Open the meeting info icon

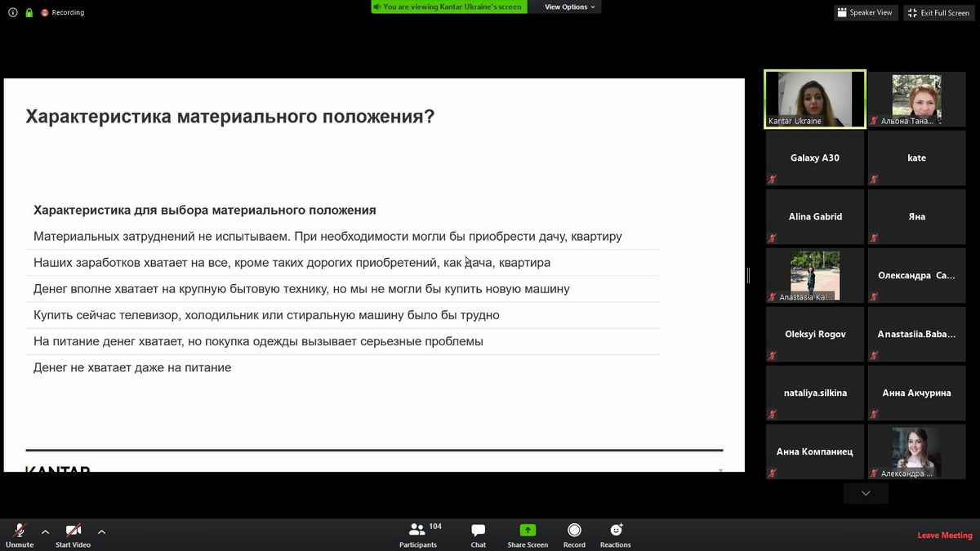pyautogui.click(x=13, y=13)
